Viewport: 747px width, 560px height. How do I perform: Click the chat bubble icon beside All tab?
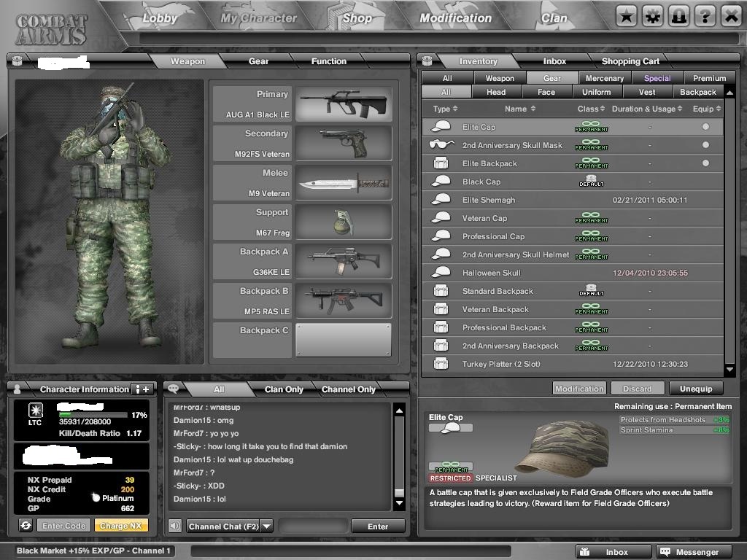tap(174, 389)
